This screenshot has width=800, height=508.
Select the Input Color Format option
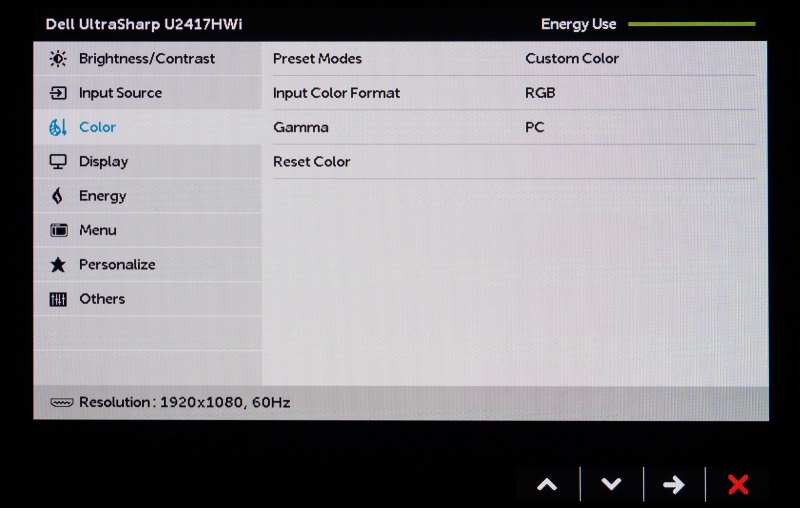pyautogui.click(x=336, y=93)
